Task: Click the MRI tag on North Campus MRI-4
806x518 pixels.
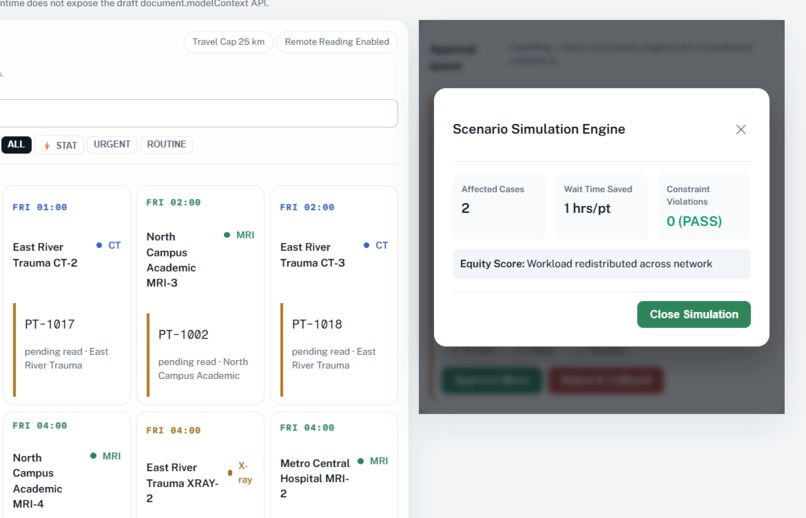Action: click(105, 456)
